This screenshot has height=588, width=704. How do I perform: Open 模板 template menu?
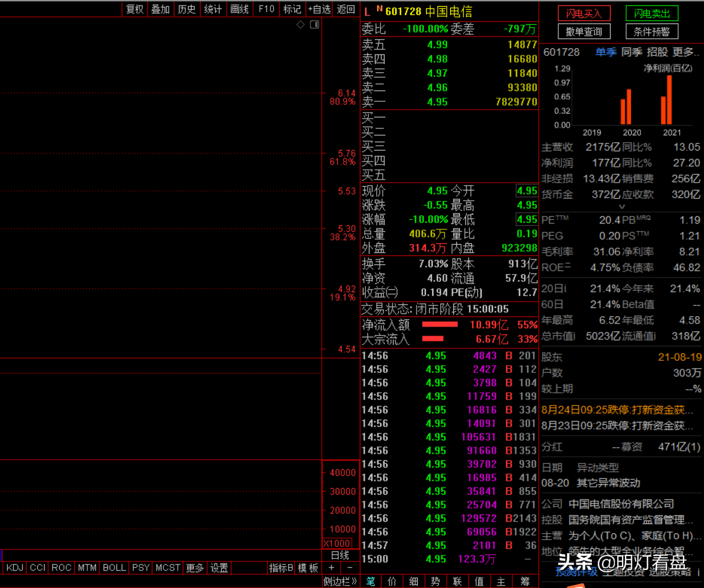308,568
